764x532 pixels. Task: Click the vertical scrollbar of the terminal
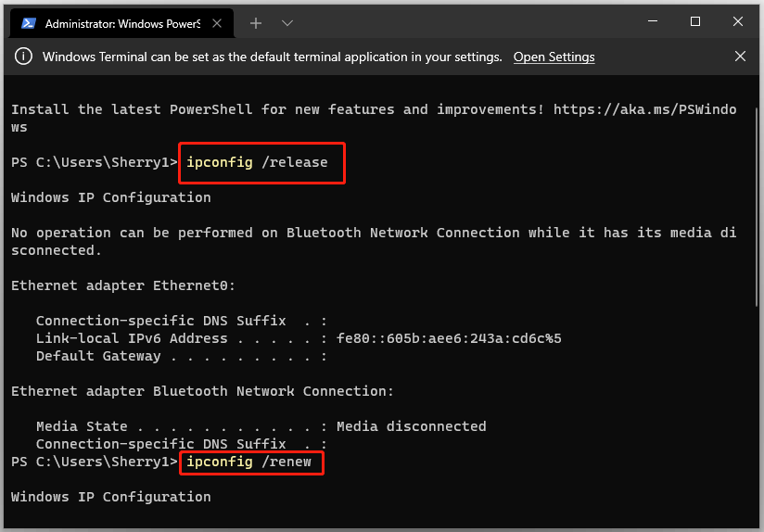[x=757, y=207]
